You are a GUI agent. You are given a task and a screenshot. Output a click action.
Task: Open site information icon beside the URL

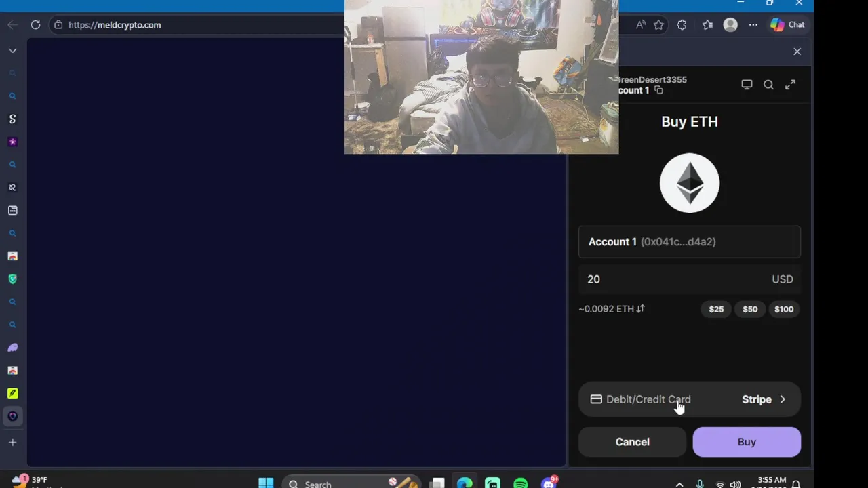click(58, 25)
